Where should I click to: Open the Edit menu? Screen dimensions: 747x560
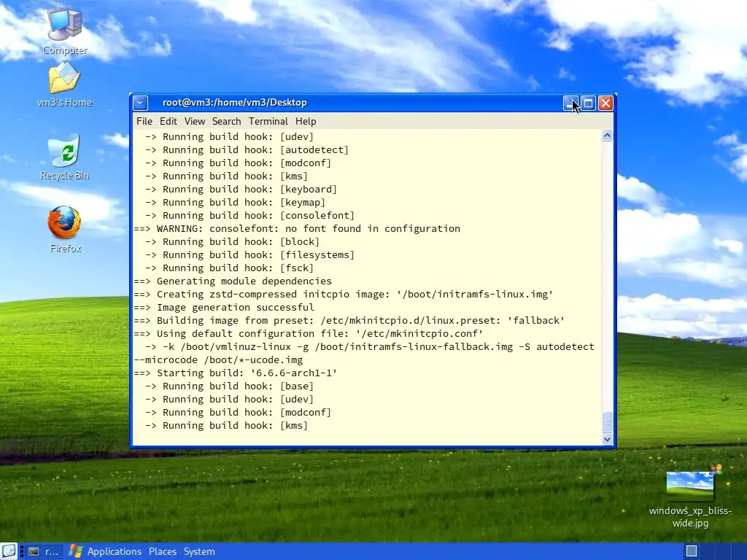(169, 122)
